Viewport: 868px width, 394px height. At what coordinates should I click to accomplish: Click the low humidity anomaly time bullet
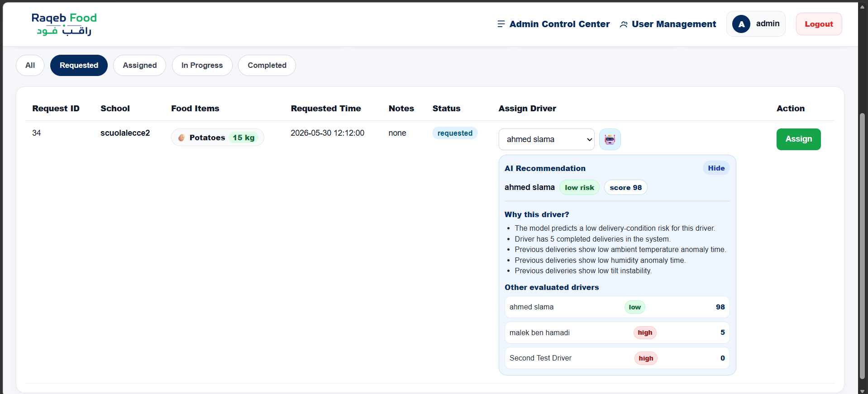click(600, 260)
